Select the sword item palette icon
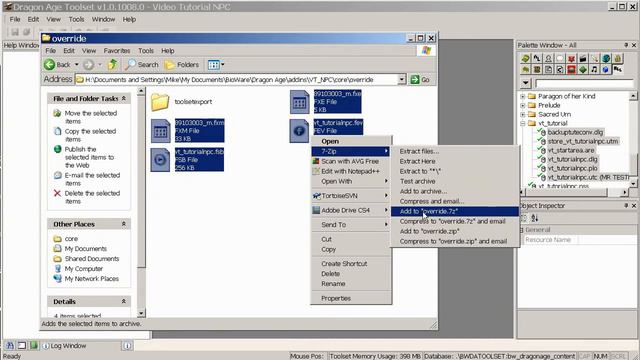 (594, 58)
